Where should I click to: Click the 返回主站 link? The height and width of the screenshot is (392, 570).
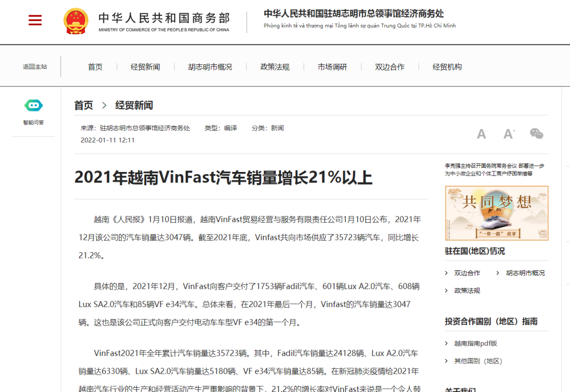coord(36,66)
